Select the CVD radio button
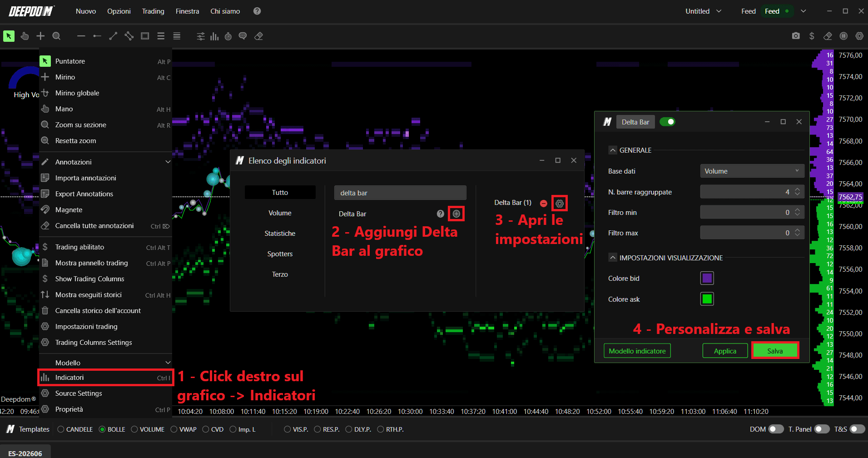Screen dimensions: 868x458 206,429
